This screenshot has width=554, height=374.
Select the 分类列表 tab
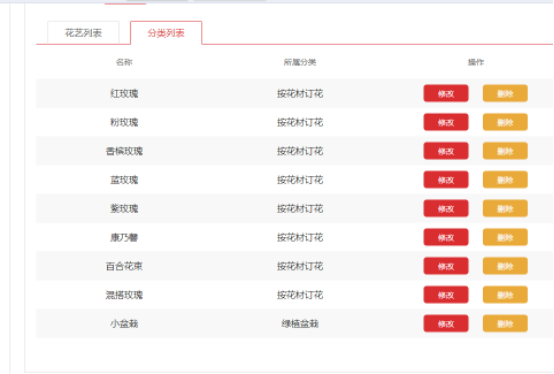166,33
